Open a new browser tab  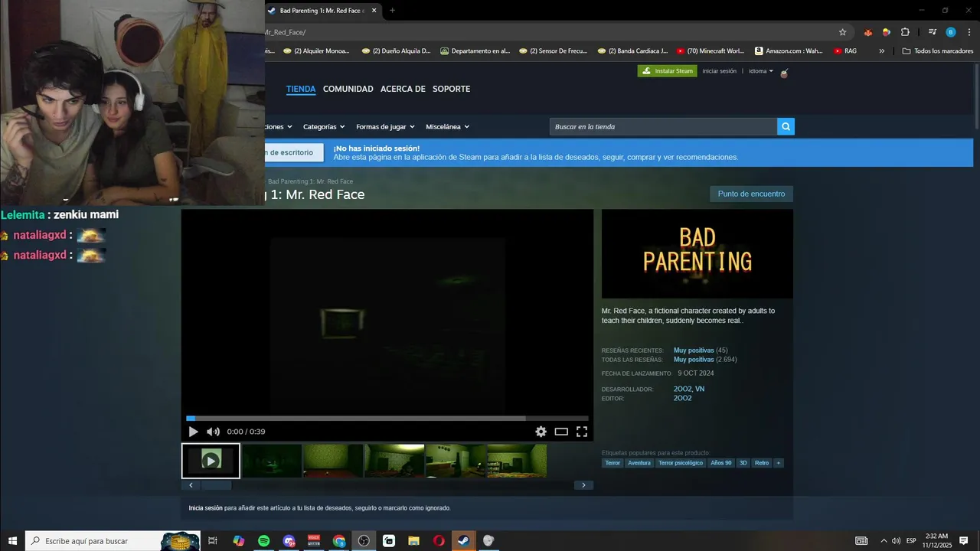coord(392,11)
